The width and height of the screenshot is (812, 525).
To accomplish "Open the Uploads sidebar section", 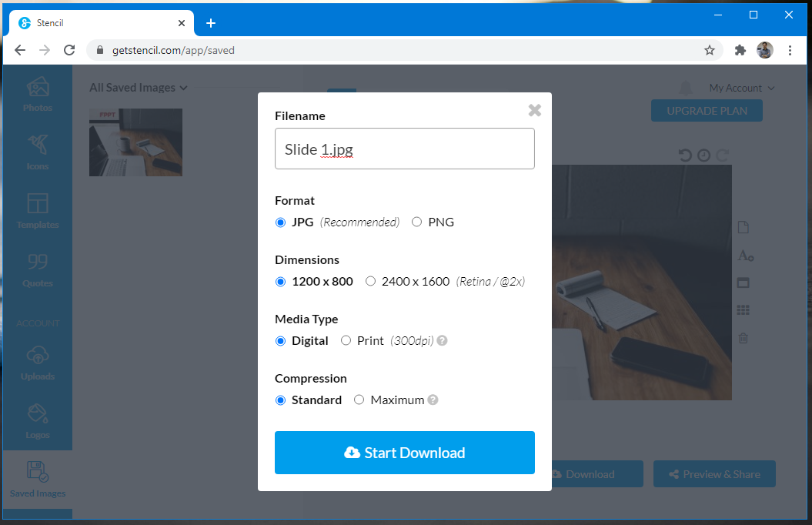I will point(38,363).
